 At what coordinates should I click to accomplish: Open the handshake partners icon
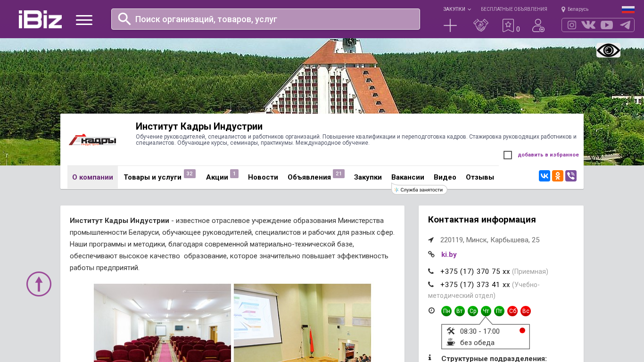point(481,25)
